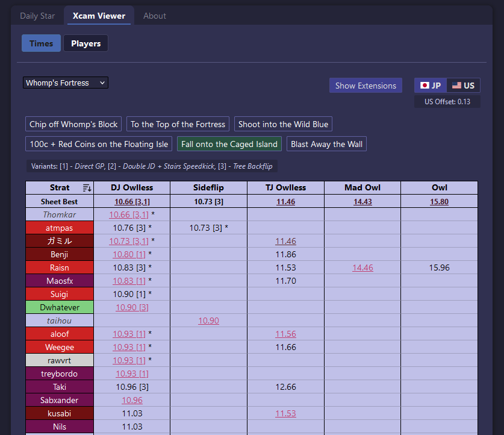This screenshot has height=435, width=504.
Task: Open treybordo's 10.93 [1] time link
Action: click(132, 374)
